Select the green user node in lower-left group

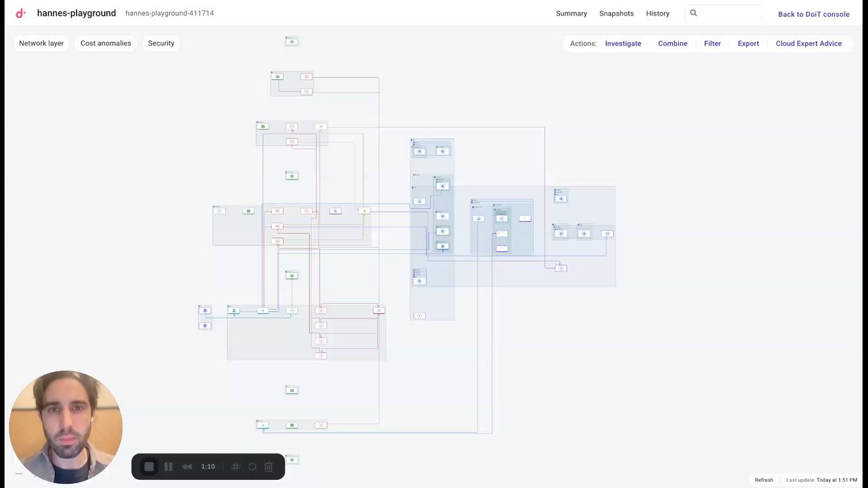(234, 310)
